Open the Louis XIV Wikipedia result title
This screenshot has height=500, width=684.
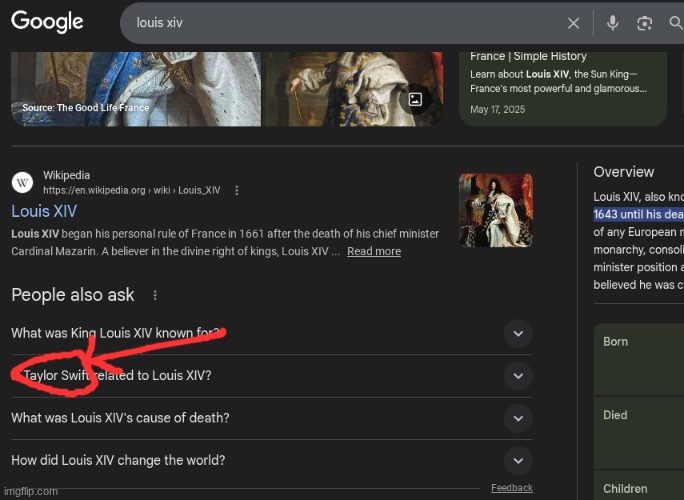(x=44, y=211)
